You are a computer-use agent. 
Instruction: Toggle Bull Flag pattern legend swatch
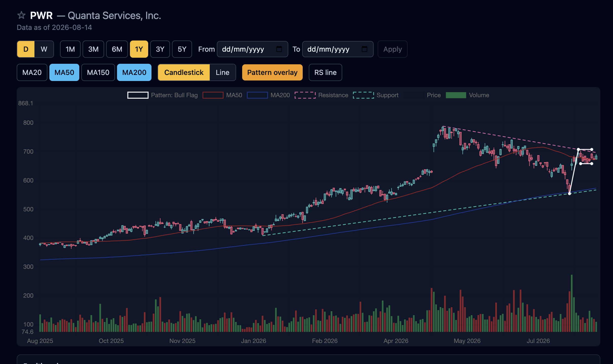[x=138, y=95]
